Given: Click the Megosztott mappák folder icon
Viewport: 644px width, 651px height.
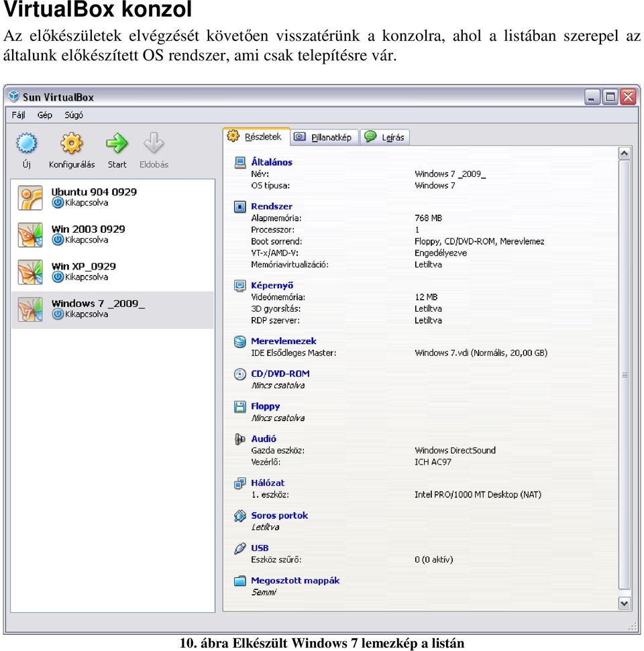Looking at the screenshot, I should [x=239, y=581].
